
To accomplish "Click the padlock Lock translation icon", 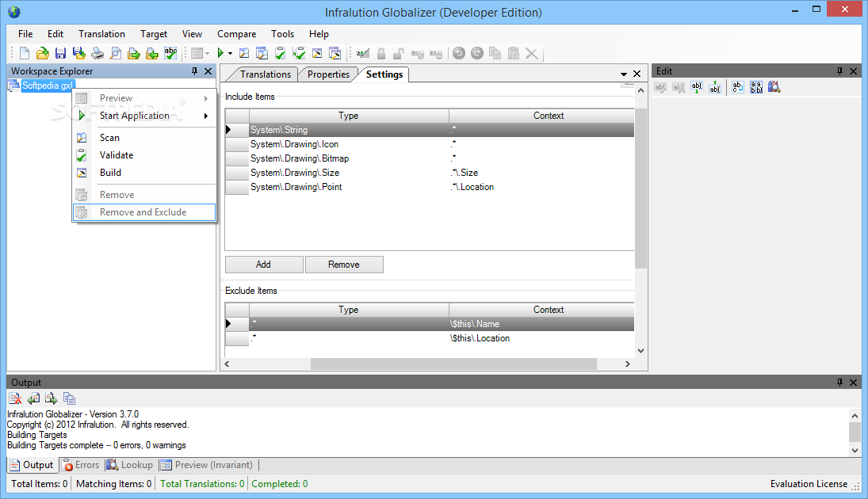I will pyautogui.click(x=380, y=53).
